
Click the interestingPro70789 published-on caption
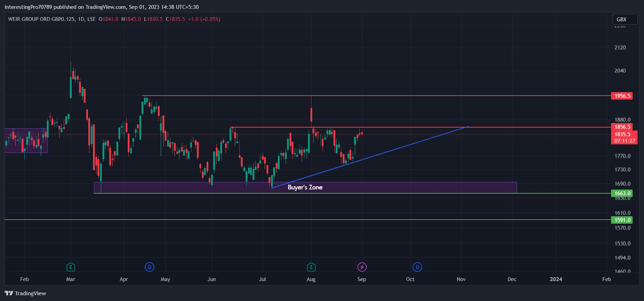(x=101, y=7)
